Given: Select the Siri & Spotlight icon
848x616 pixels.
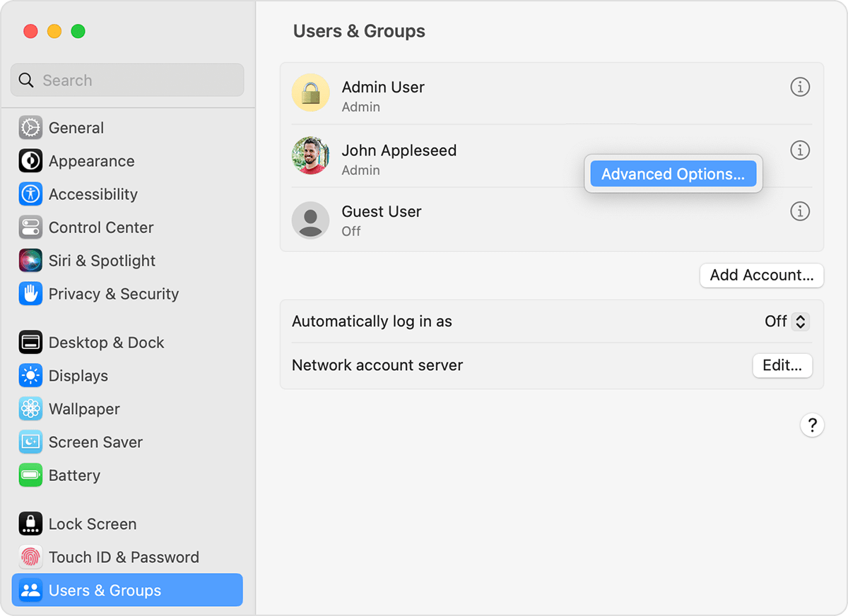Looking at the screenshot, I should pyautogui.click(x=30, y=261).
